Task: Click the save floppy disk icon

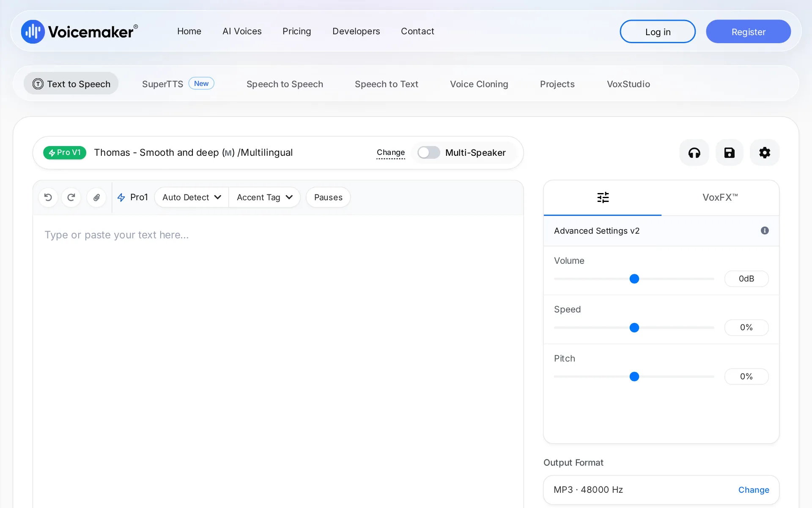Action: [x=729, y=152]
